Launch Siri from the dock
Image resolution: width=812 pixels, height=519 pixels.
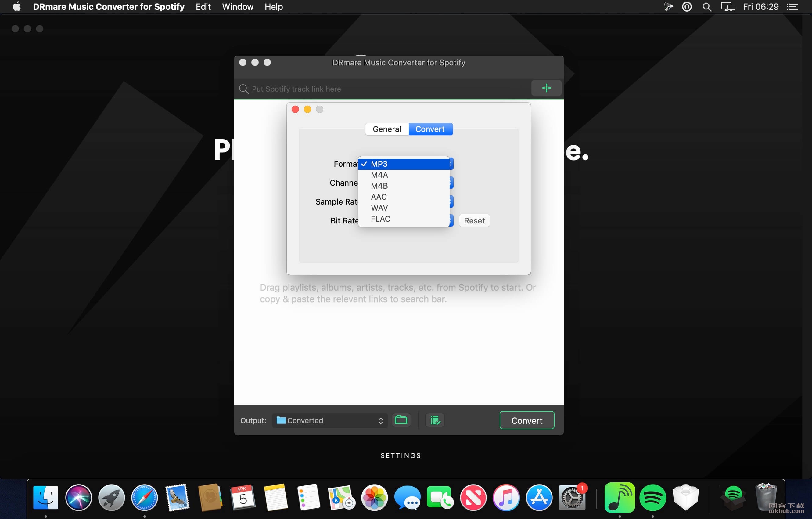(x=79, y=497)
